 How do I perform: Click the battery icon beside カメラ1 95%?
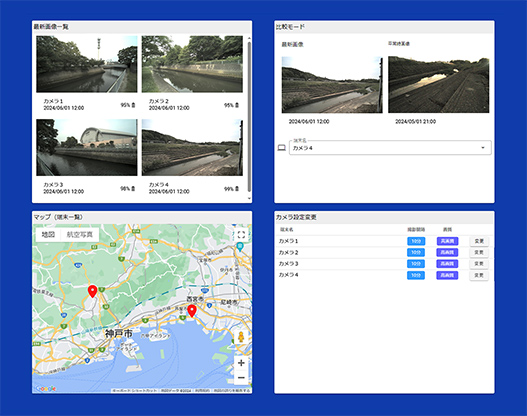pyautogui.click(x=133, y=105)
